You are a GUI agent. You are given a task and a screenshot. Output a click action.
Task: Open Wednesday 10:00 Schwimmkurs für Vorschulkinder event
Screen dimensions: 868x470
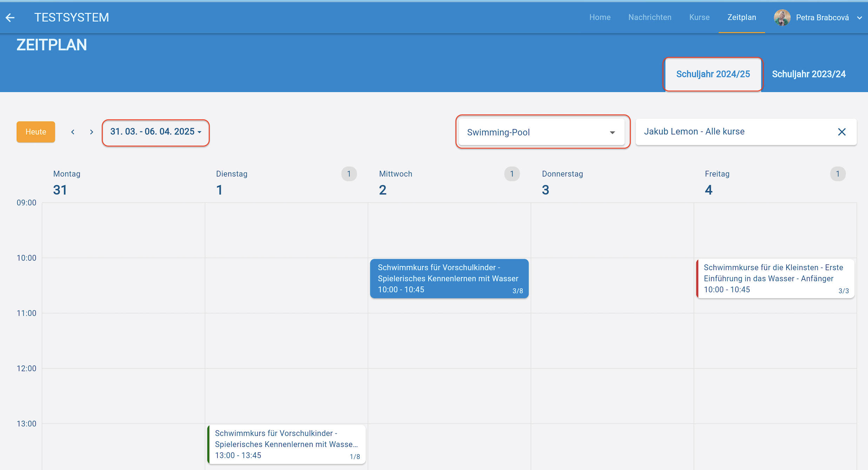coord(449,278)
